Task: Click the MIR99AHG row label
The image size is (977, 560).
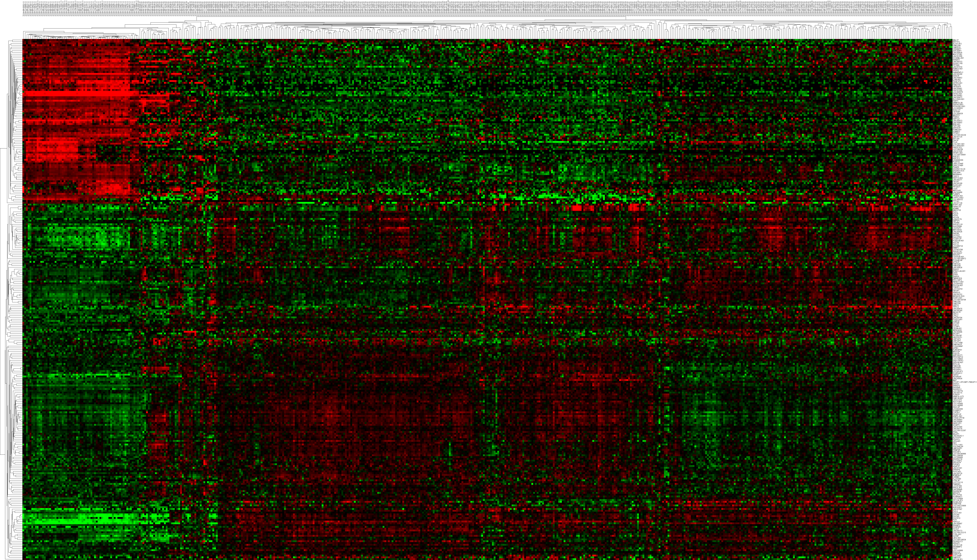Action: [x=957, y=175]
